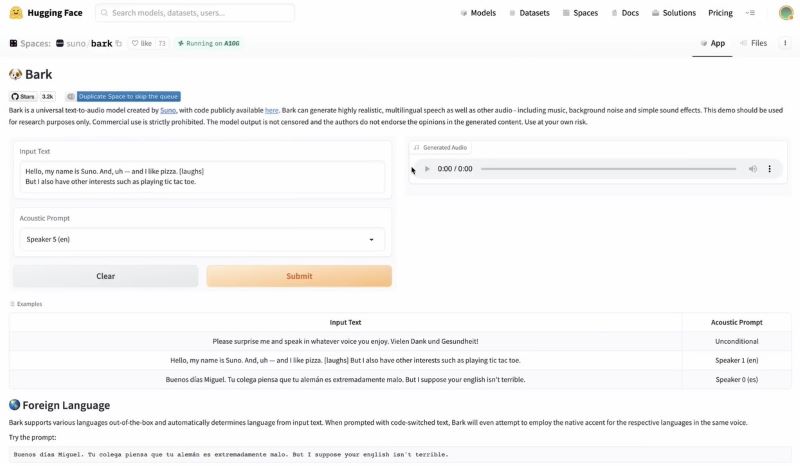Mute the audio player volume
This screenshot has width=800, height=466.
[x=753, y=169]
